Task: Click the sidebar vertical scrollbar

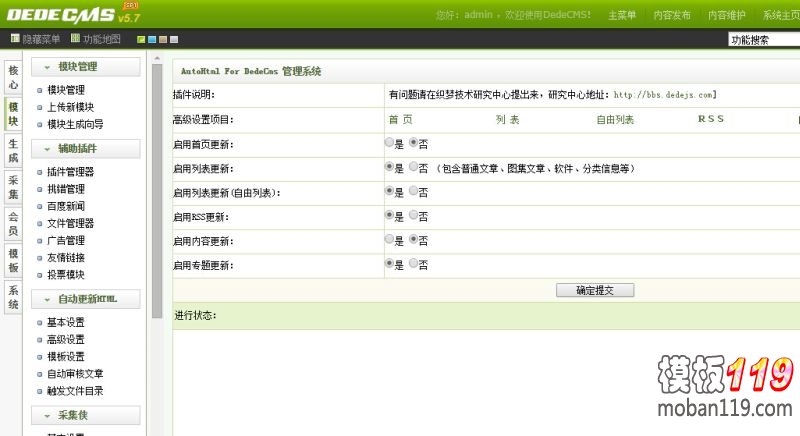Action: (157, 191)
